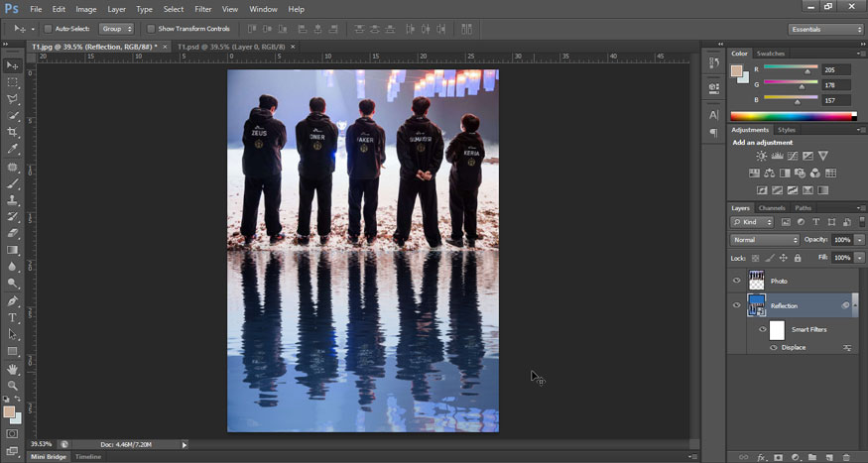The width and height of the screenshot is (868, 463).
Task: Open the Normal blend mode dropdown
Action: pyautogui.click(x=765, y=240)
